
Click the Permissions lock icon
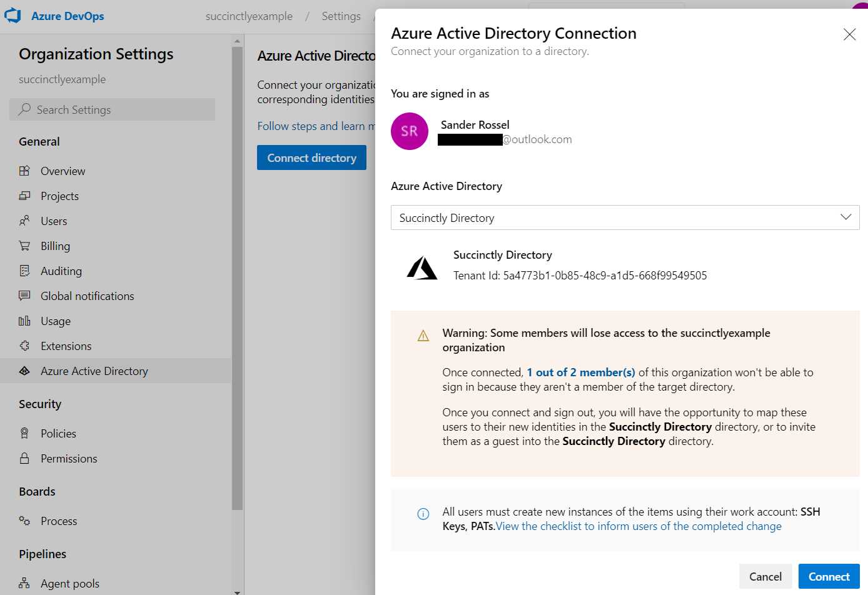[x=24, y=458]
